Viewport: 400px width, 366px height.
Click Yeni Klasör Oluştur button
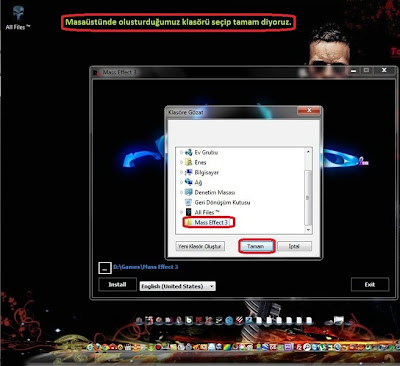pos(200,246)
